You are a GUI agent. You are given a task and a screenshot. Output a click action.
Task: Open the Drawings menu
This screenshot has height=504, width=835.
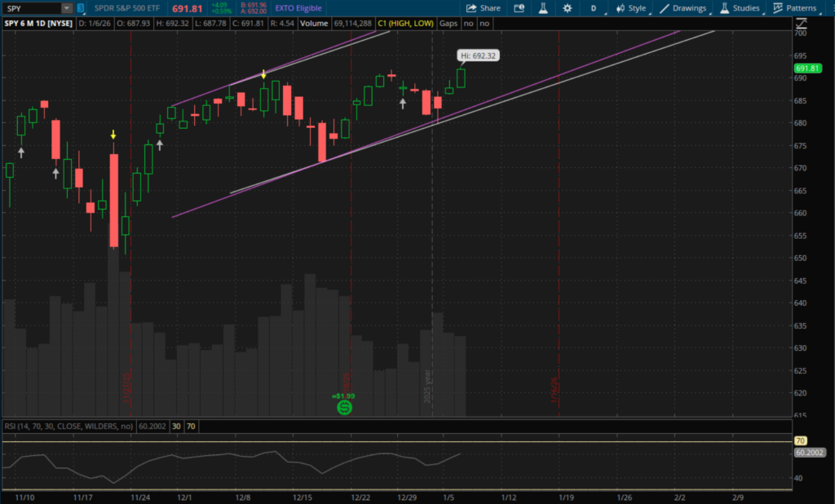coord(683,8)
